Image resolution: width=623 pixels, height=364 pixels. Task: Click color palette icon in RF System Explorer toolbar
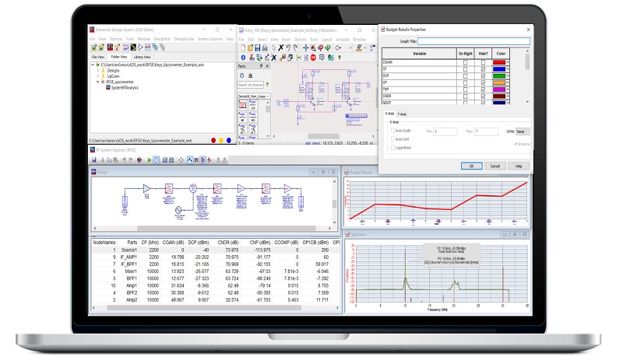click(139, 160)
